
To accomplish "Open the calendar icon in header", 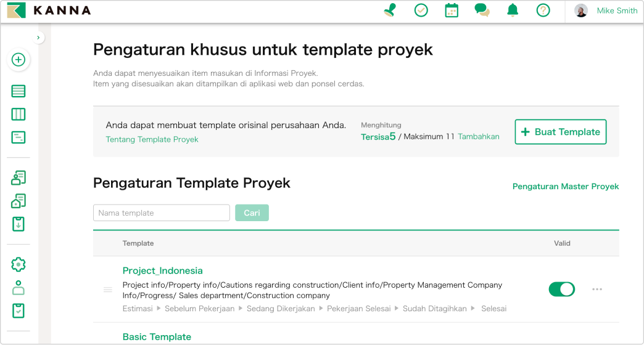I will coord(452,10).
